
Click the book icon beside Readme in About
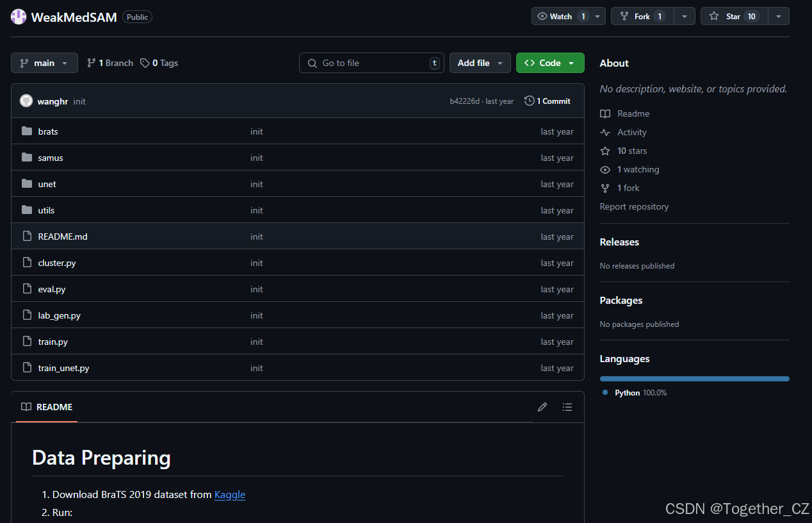(x=605, y=113)
